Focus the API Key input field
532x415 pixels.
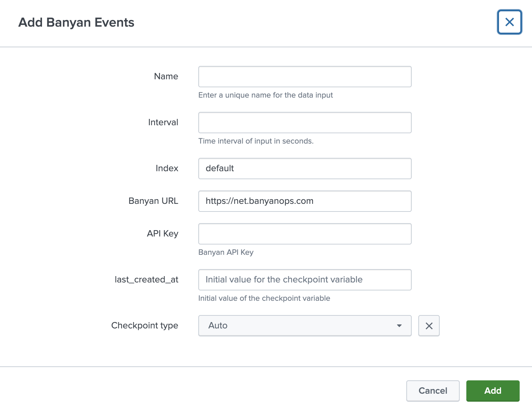[x=305, y=234]
